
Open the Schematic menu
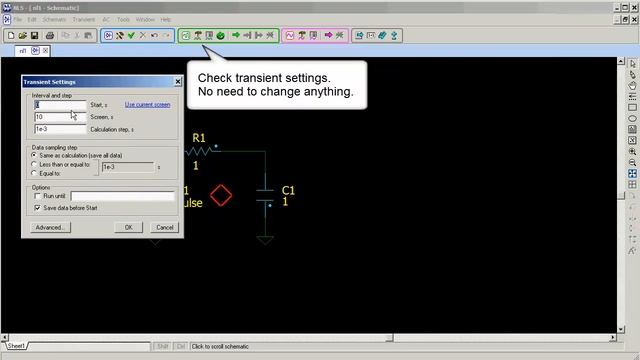[x=54, y=20]
